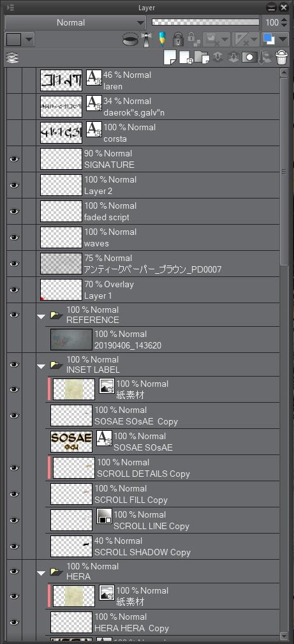Click text layer icon on corsta
Image resolution: width=294 pixels, height=644 pixels.
click(x=94, y=130)
